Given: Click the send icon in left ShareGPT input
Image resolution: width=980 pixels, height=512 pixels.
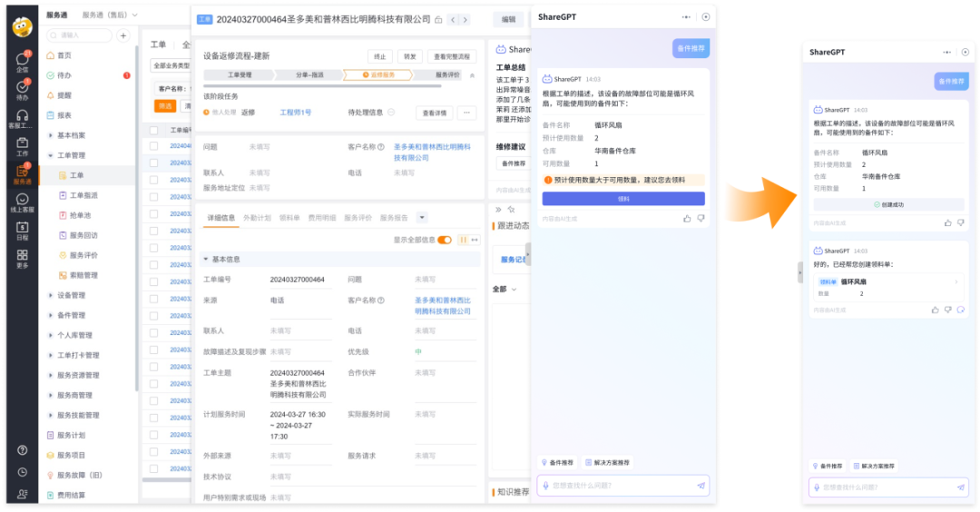Looking at the screenshot, I should click(x=701, y=486).
